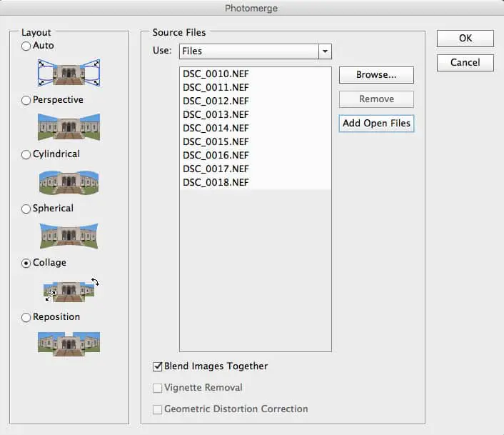The image size is (504, 435).
Task: Uncheck Blend Images Together
Action: 158,366
